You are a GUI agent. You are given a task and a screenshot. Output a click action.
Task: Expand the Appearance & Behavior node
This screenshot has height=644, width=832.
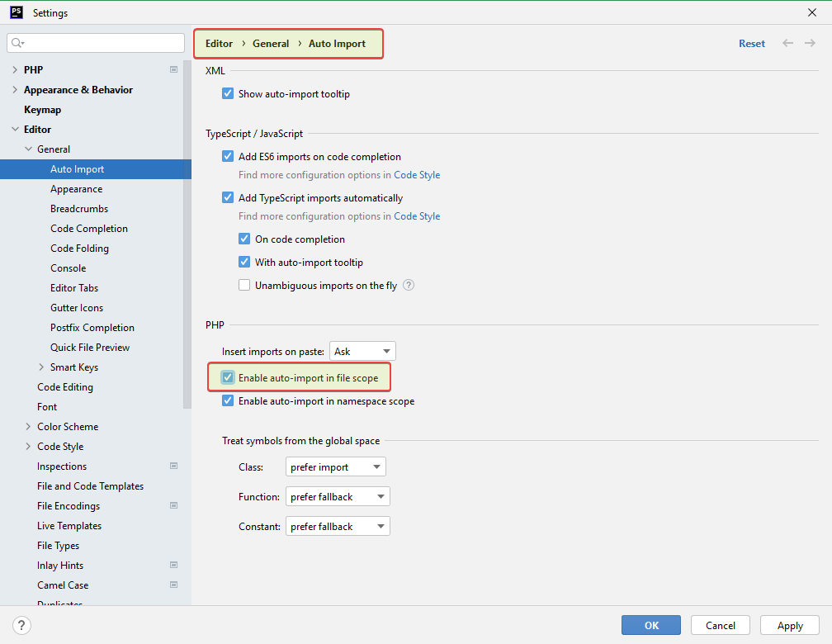(x=15, y=90)
